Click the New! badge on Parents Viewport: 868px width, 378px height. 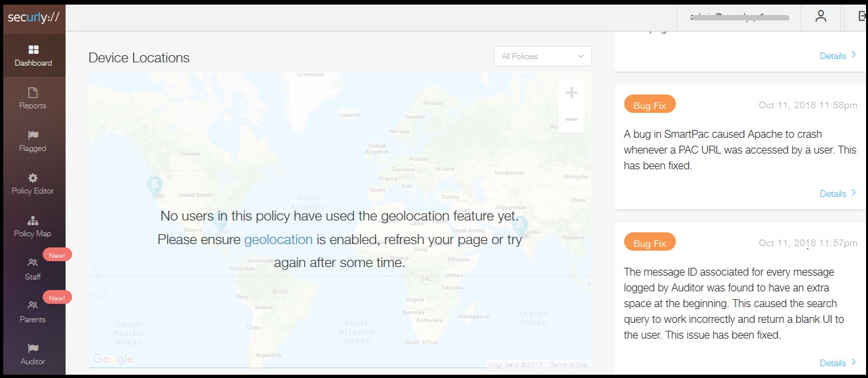[57, 298]
